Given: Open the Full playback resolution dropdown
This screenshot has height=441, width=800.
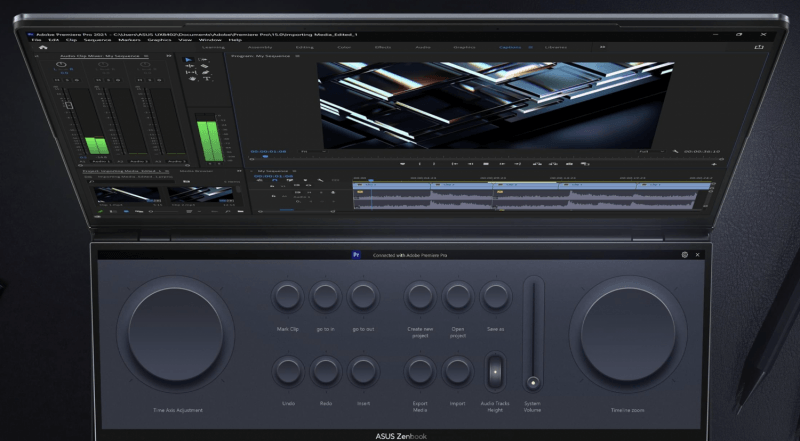Looking at the screenshot, I should pos(653,152).
